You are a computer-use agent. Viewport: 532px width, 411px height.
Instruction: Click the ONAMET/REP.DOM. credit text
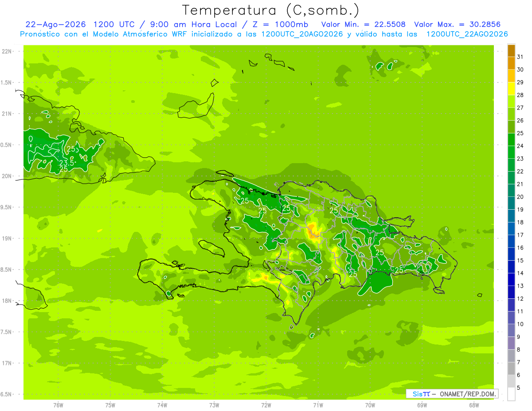tap(467, 394)
